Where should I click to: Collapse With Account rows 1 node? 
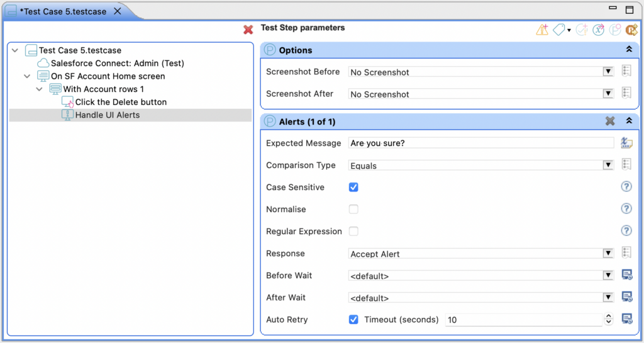click(x=40, y=89)
